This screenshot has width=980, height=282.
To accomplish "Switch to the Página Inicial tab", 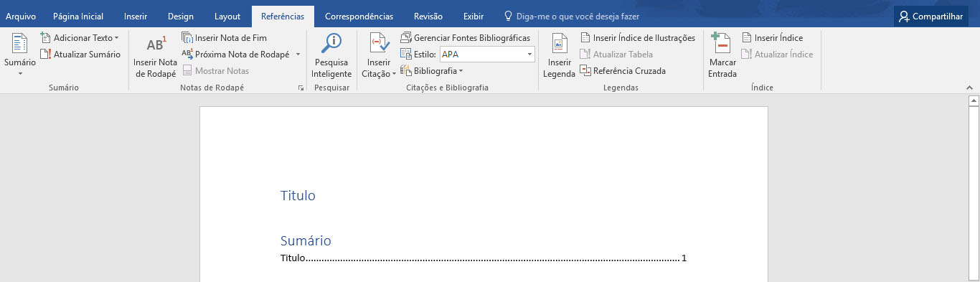I will click(78, 16).
